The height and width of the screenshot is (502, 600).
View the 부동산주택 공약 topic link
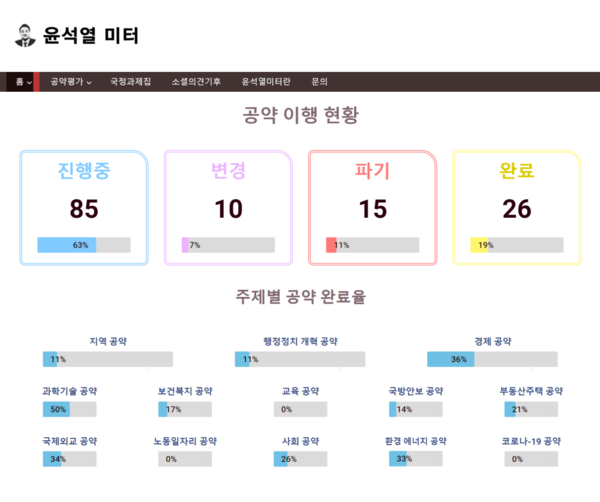coord(532,391)
